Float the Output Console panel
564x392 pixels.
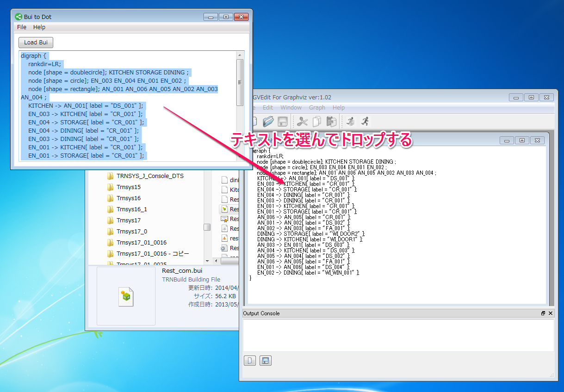(543, 313)
